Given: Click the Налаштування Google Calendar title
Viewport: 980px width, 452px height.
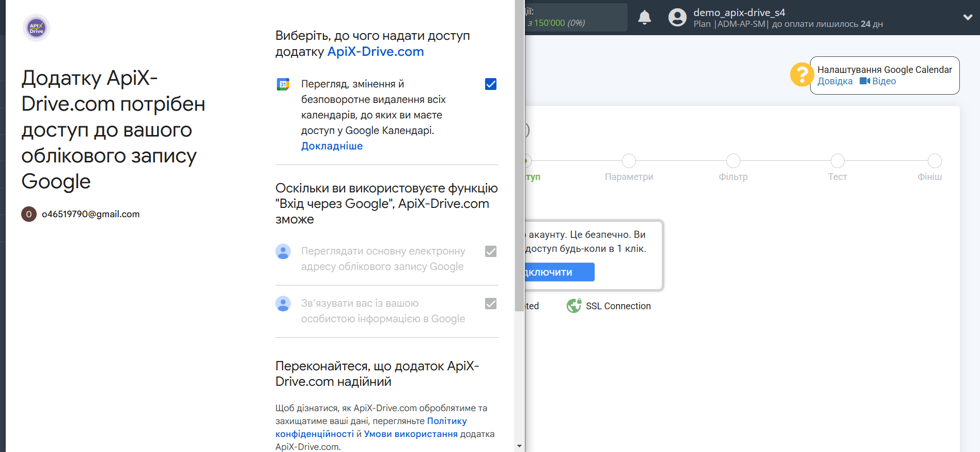Looking at the screenshot, I should pos(884,70).
